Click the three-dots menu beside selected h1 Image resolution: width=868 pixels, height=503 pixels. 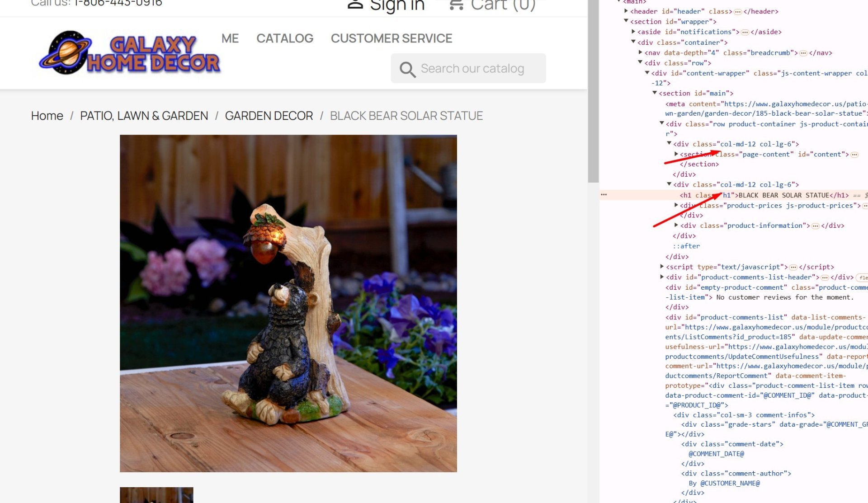pyautogui.click(x=604, y=195)
